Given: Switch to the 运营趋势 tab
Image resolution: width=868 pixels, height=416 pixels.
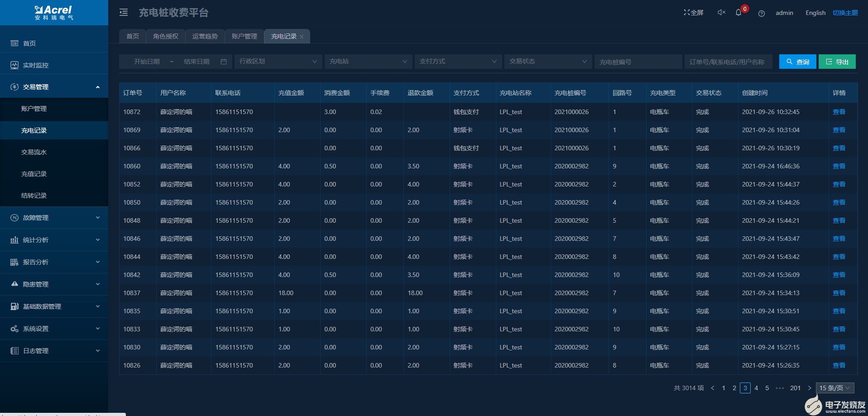Looking at the screenshot, I should coord(205,36).
